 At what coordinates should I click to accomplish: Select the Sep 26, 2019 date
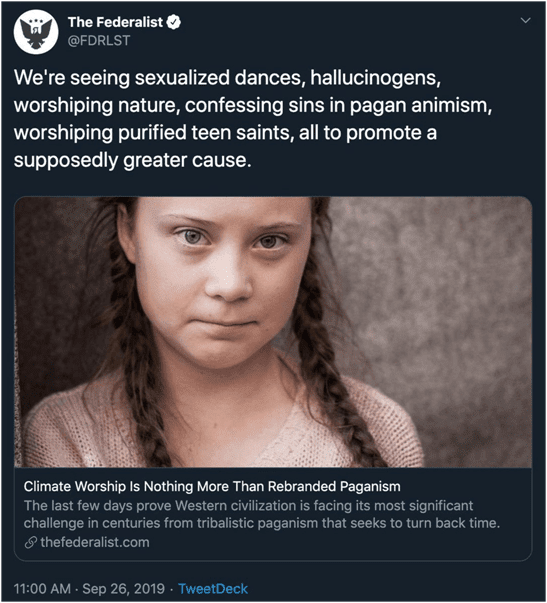pyautogui.click(x=123, y=589)
